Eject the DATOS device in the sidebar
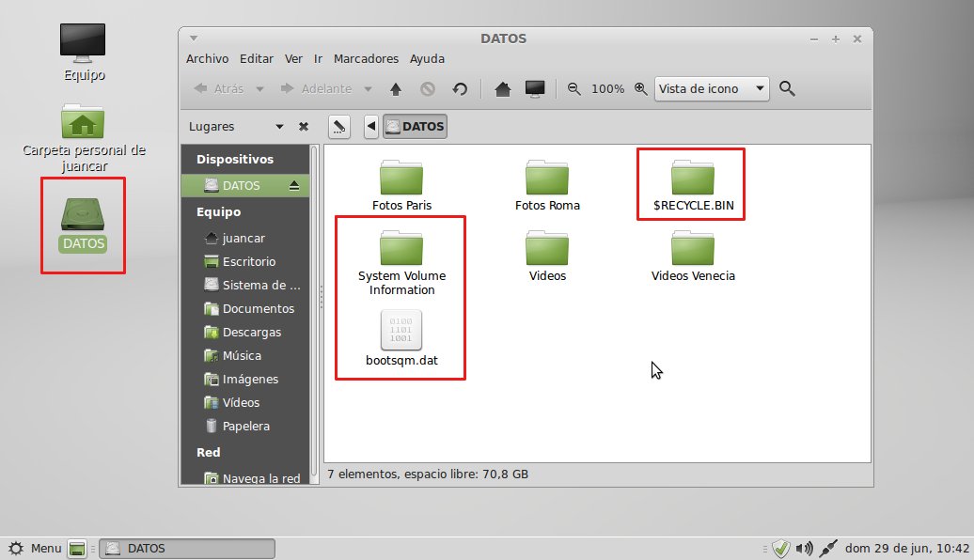Viewport: 974px width, 560px height. pyautogui.click(x=296, y=185)
